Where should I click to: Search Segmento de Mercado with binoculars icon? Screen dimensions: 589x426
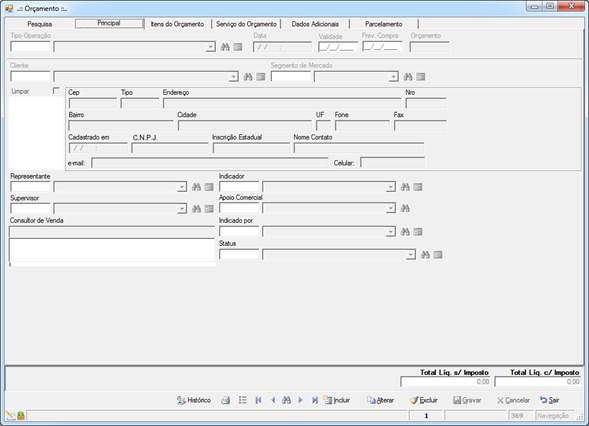408,77
